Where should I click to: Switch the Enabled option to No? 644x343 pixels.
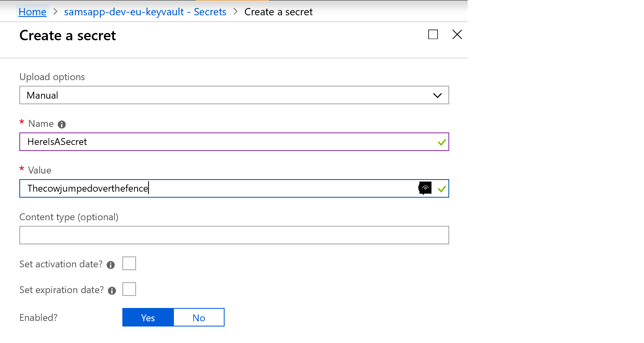(x=199, y=318)
